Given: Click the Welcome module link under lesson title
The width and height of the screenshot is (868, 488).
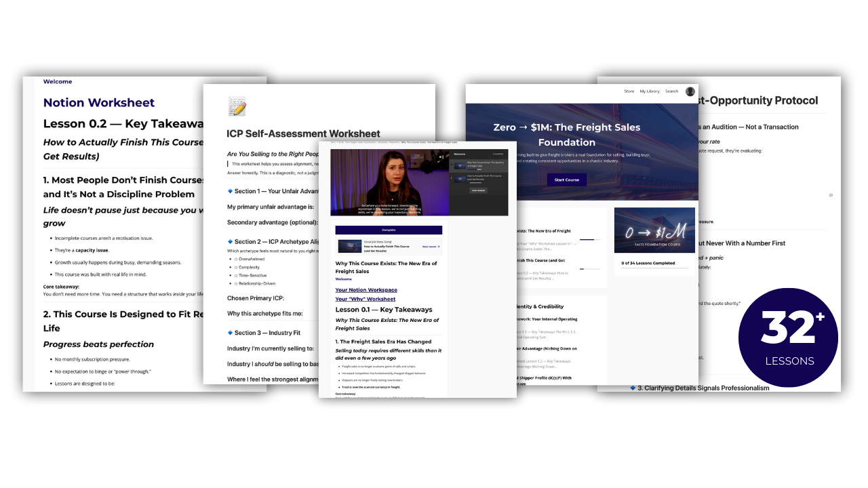Looking at the screenshot, I should [x=343, y=279].
